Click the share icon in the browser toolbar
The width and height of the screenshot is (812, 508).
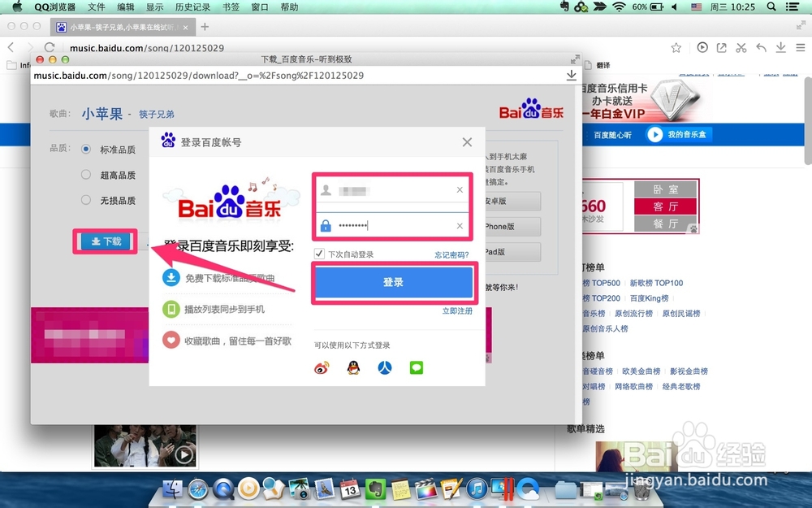click(x=721, y=48)
